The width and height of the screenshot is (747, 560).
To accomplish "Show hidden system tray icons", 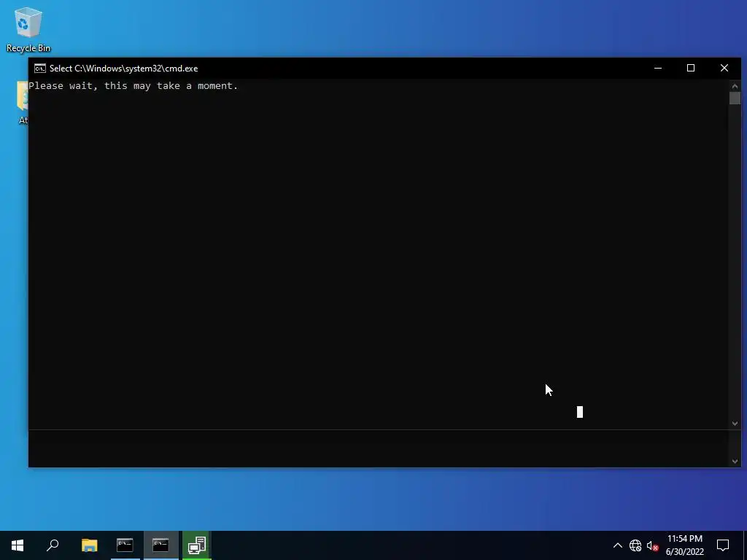I will coord(617,545).
